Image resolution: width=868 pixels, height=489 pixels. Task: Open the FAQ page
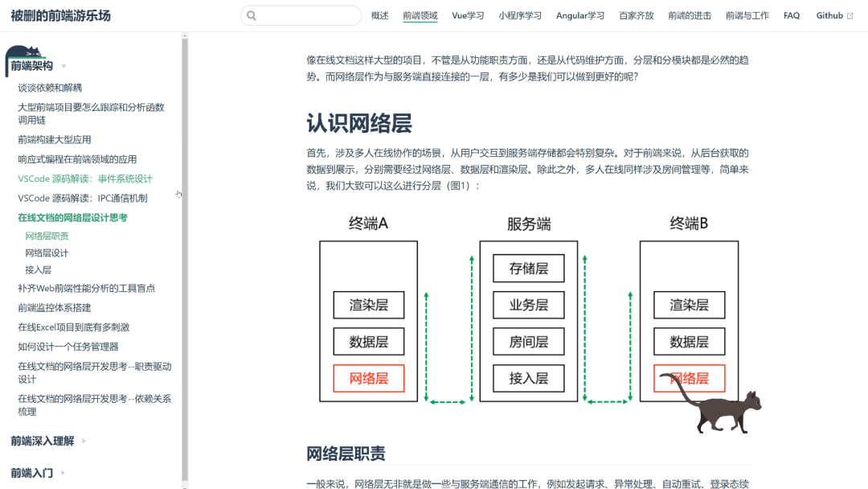click(x=792, y=16)
